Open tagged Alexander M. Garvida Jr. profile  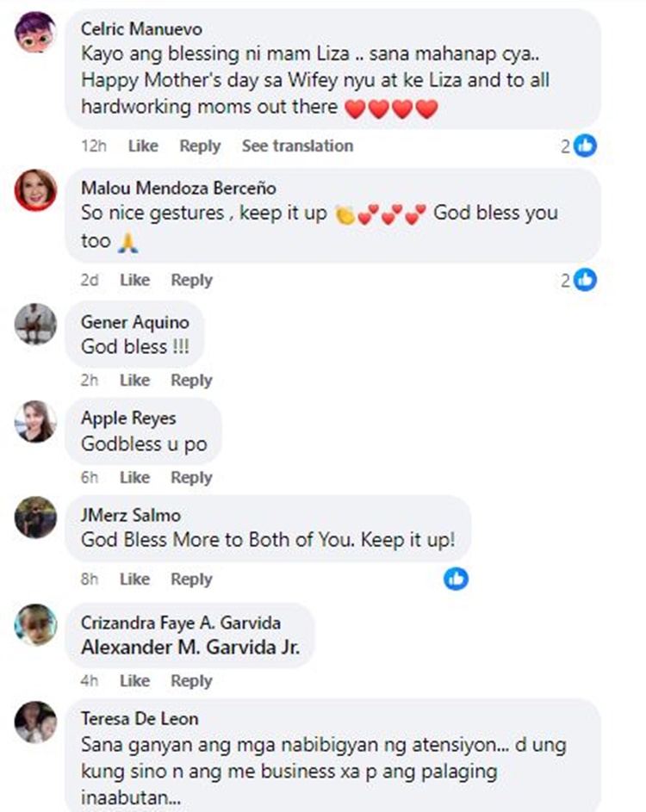pos(190,648)
